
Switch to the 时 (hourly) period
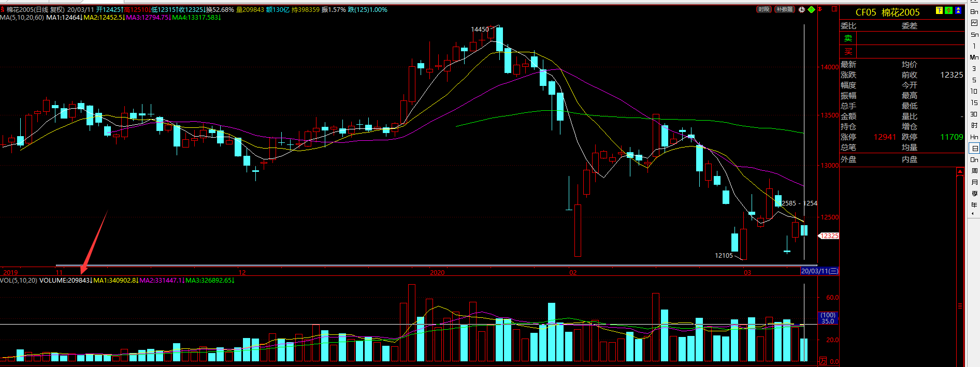pos(974,125)
